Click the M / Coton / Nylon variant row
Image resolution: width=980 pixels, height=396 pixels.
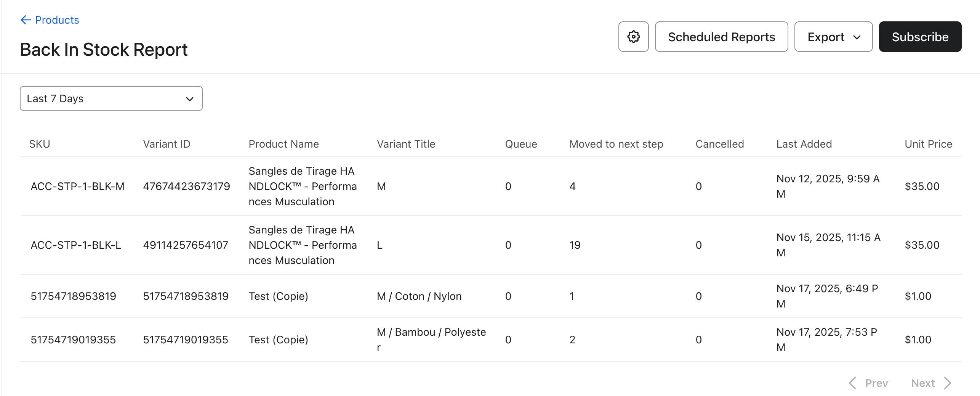419,296
